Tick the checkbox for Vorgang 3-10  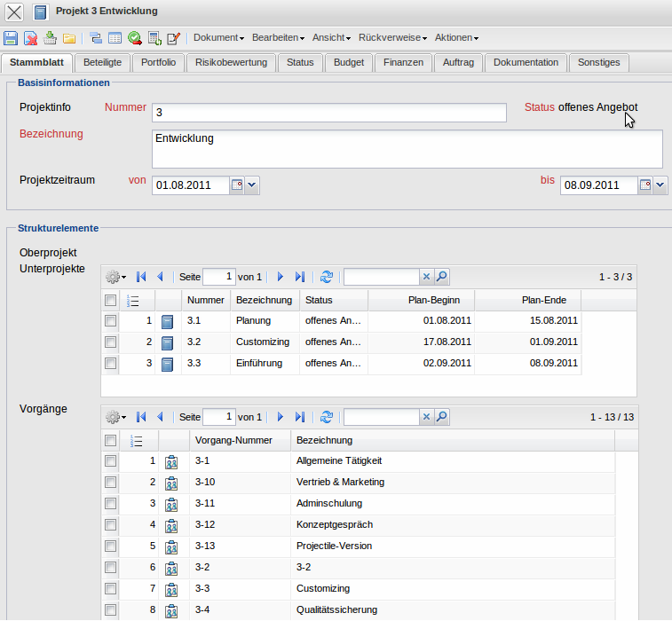coord(111,482)
